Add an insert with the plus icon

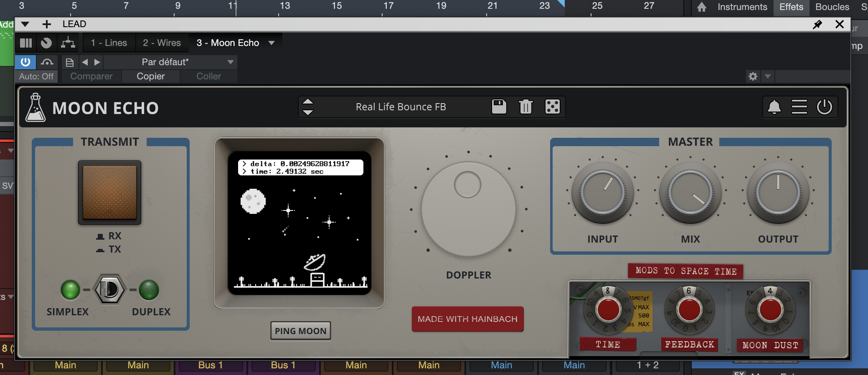tap(47, 24)
